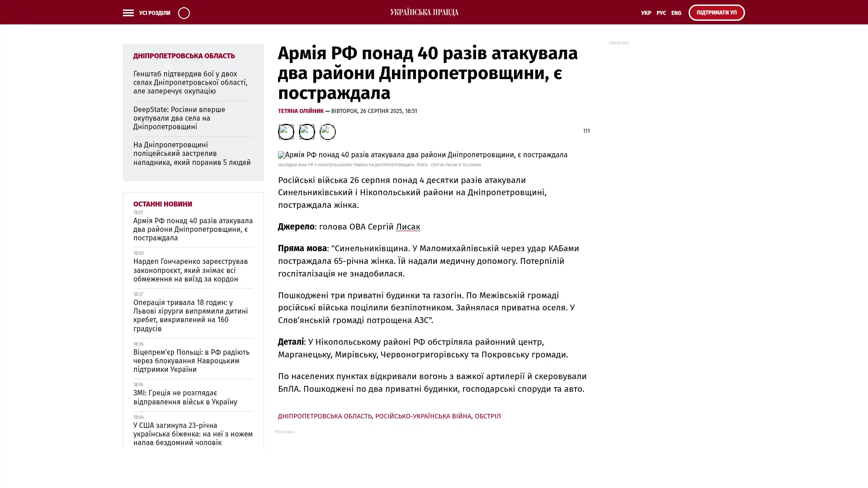Switch language to ENG
Image resolution: width=868 pixels, height=488 pixels.
click(x=676, y=13)
